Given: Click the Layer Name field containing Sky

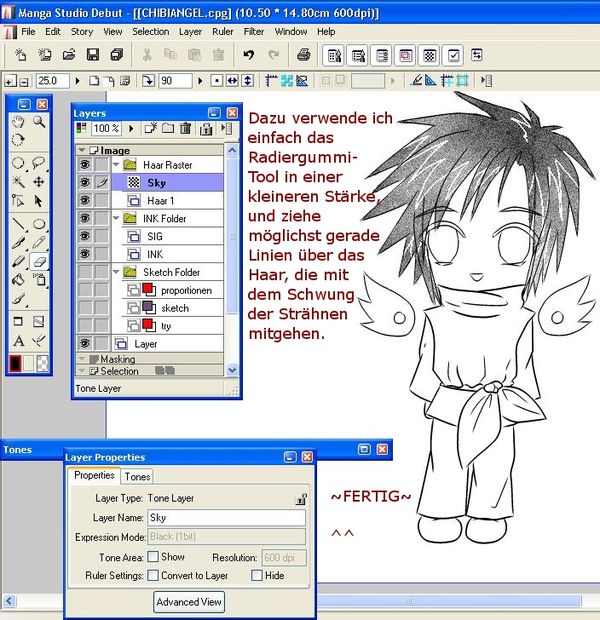Looking at the screenshot, I should coord(227,518).
